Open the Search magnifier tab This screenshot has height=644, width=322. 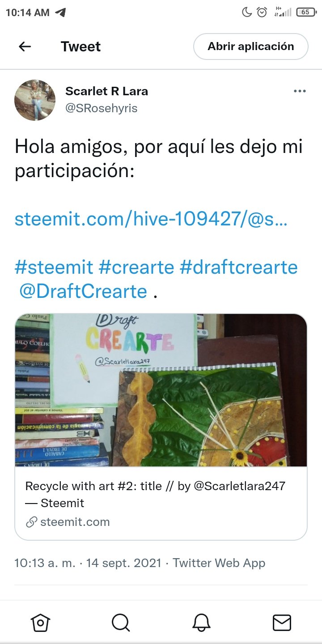(121, 623)
